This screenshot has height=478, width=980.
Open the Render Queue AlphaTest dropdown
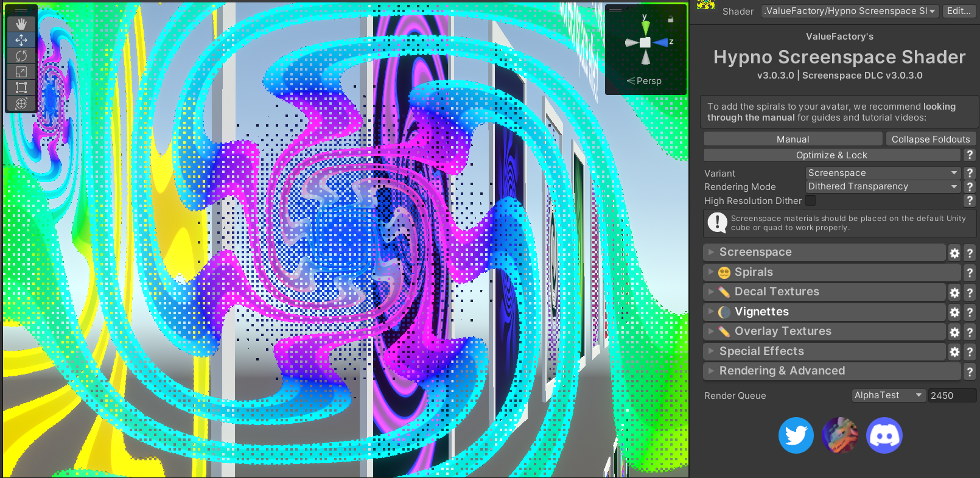point(889,395)
